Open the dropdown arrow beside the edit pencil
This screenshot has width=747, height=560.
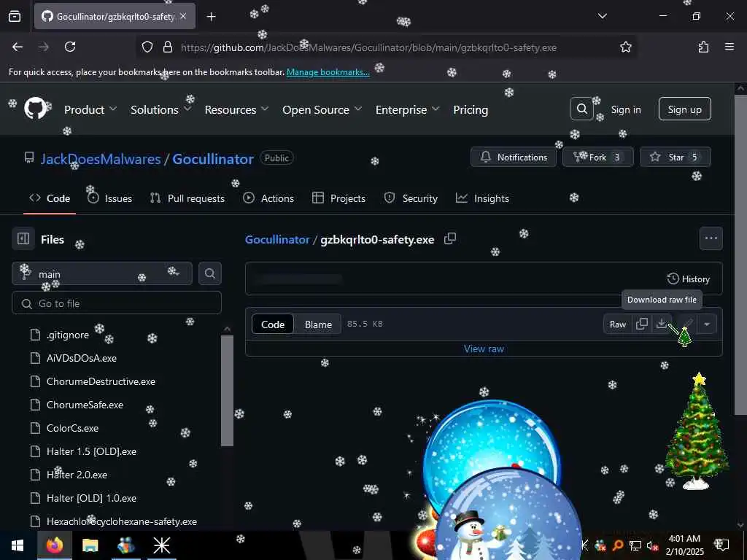click(707, 324)
